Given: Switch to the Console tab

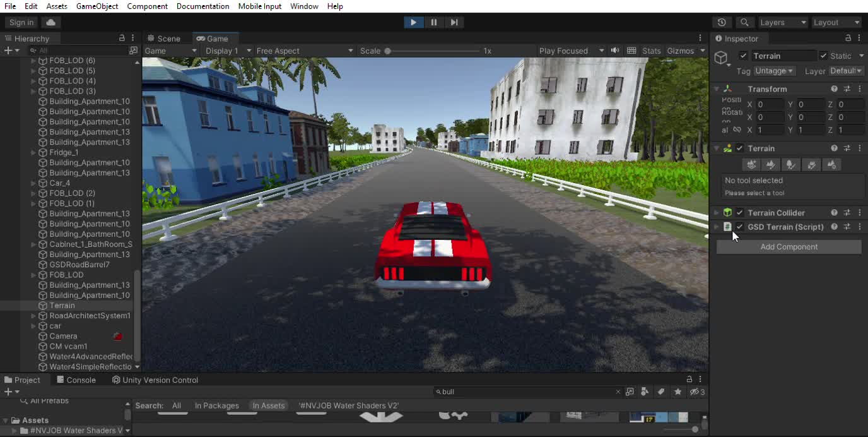Looking at the screenshot, I should click(x=76, y=380).
